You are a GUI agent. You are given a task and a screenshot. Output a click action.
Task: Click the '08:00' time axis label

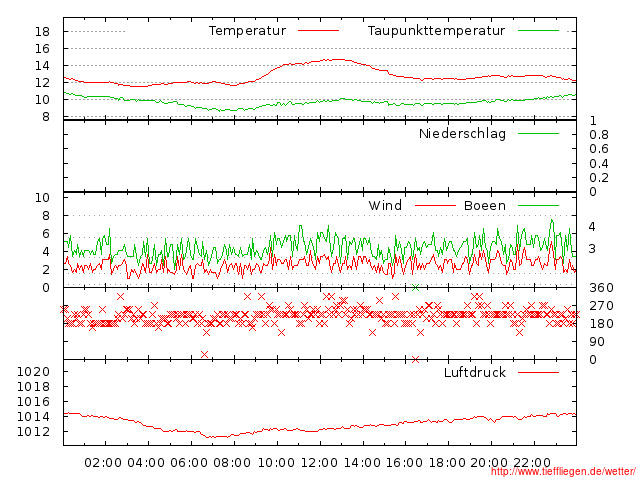tap(232, 463)
